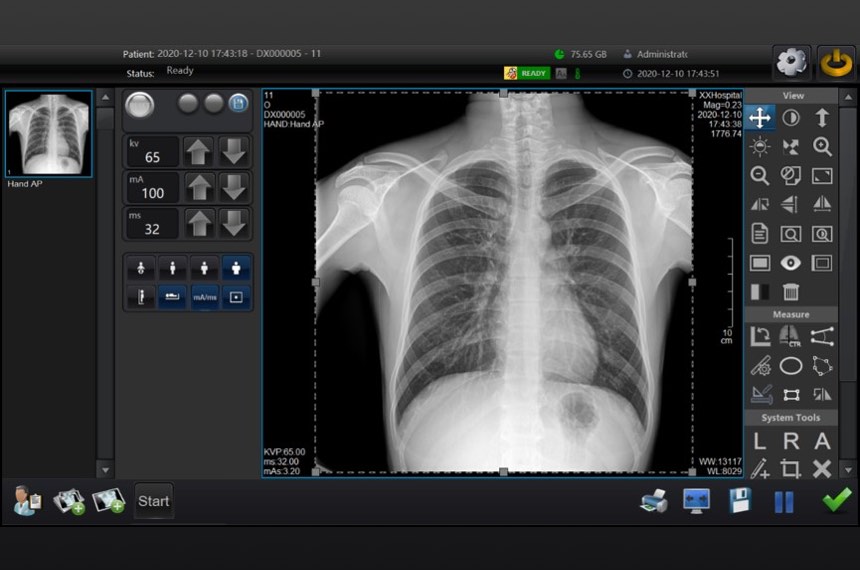Open settings with the gear icon
This screenshot has height=570, width=860.
(791, 62)
